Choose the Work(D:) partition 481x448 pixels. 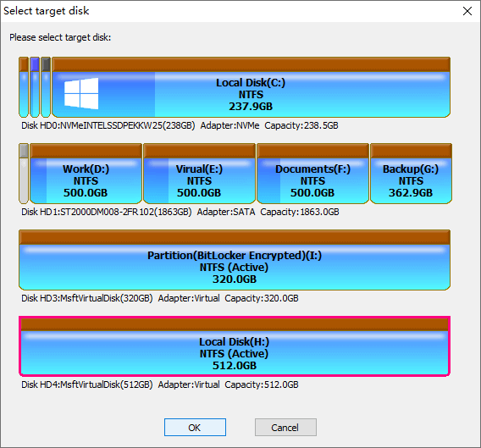86,174
